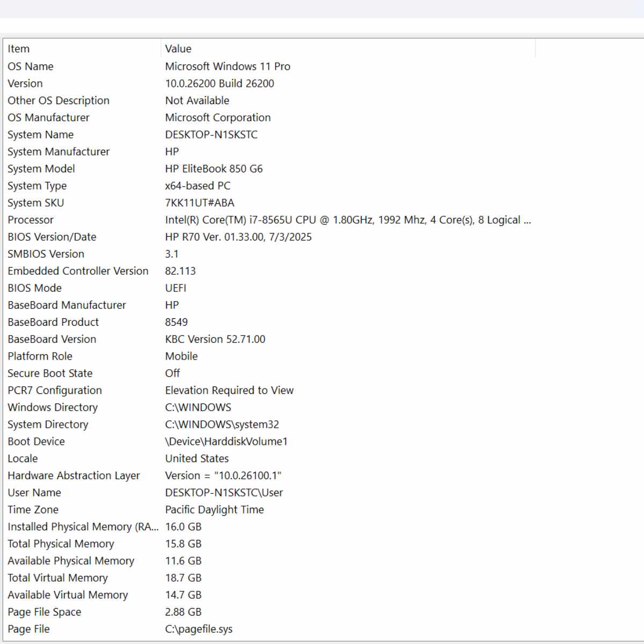Select the value Version = "10.0.26100.1"
644x644 pixels.
[223, 476]
